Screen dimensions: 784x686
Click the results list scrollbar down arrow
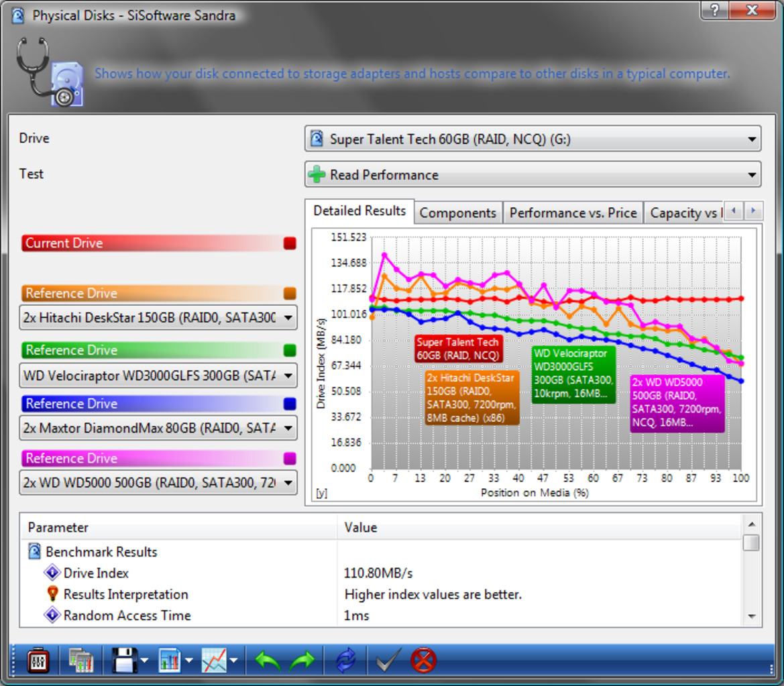pyautogui.click(x=751, y=616)
